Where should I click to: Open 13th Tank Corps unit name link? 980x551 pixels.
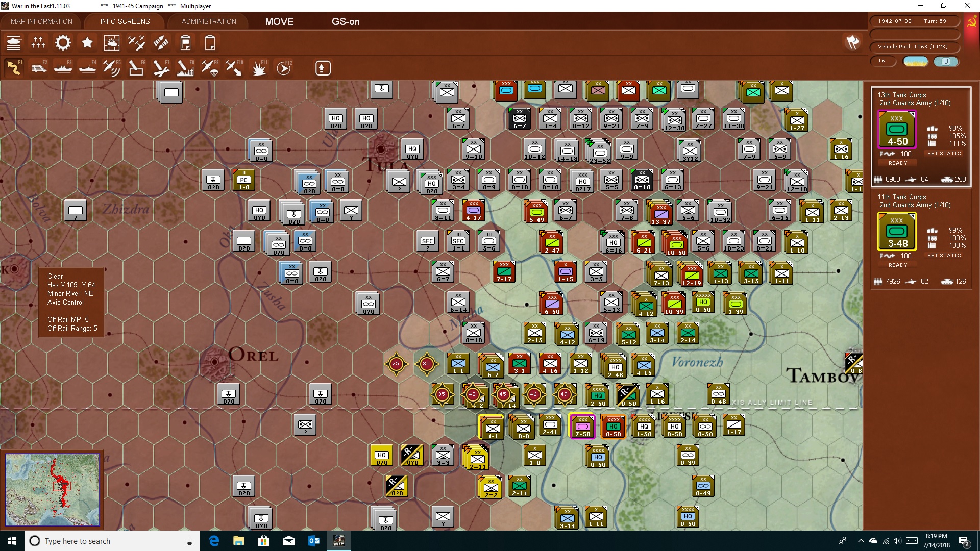[x=902, y=95]
